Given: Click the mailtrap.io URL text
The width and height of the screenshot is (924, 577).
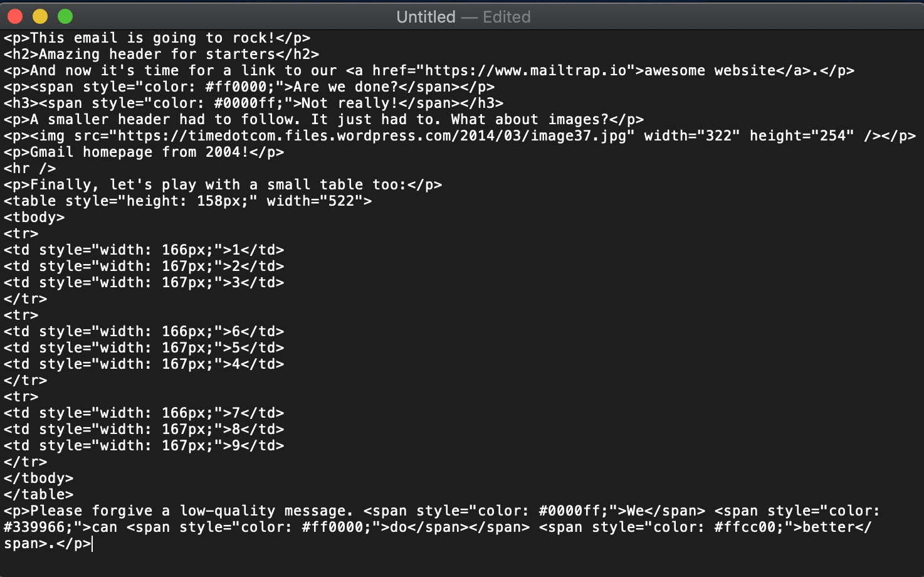Looking at the screenshot, I should [x=527, y=71].
